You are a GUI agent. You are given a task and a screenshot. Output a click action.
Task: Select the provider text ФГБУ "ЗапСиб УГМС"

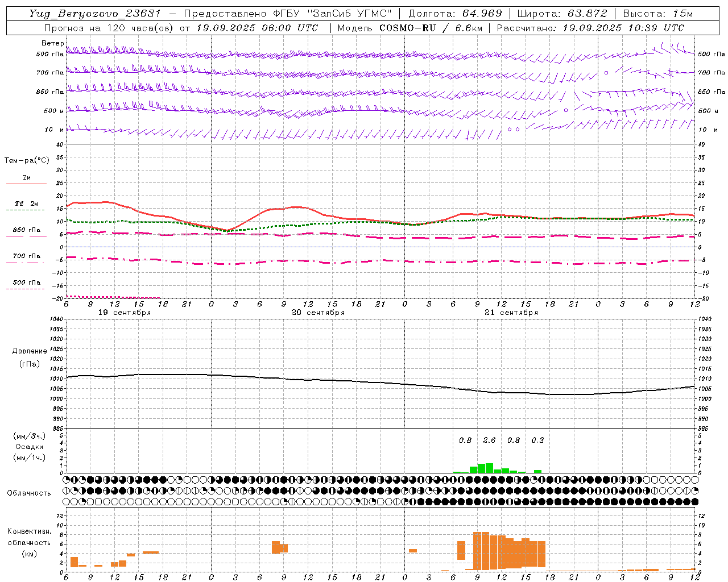click(332, 14)
